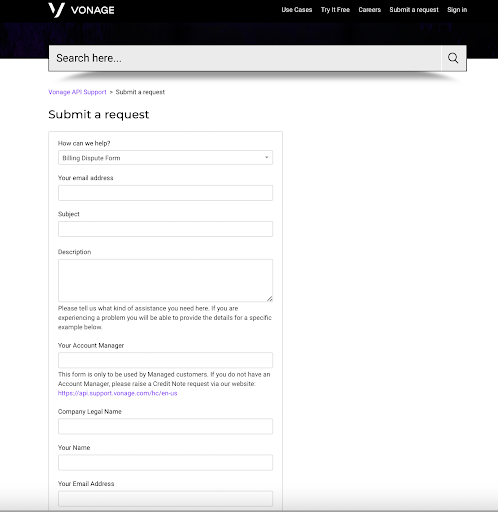The width and height of the screenshot is (498, 512).
Task: Click the Billing Dispute Form dropdown arrow
Action: (x=267, y=157)
